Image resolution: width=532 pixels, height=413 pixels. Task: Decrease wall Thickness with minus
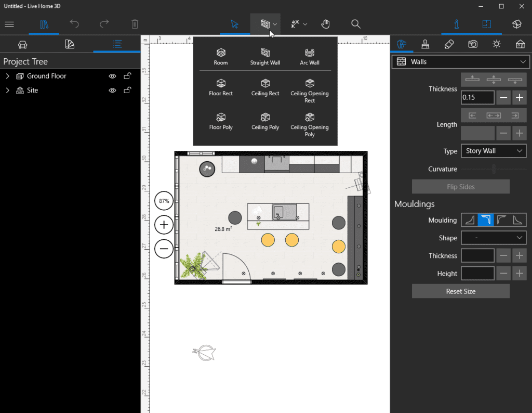pyautogui.click(x=503, y=97)
